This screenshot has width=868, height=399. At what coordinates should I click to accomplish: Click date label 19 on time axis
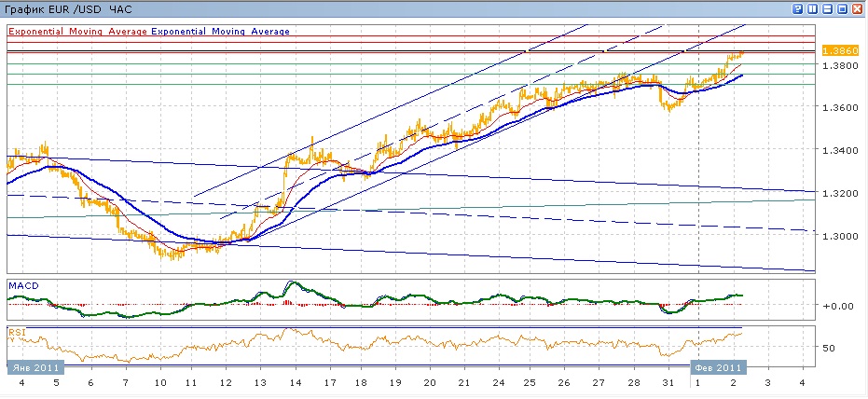click(x=395, y=383)
